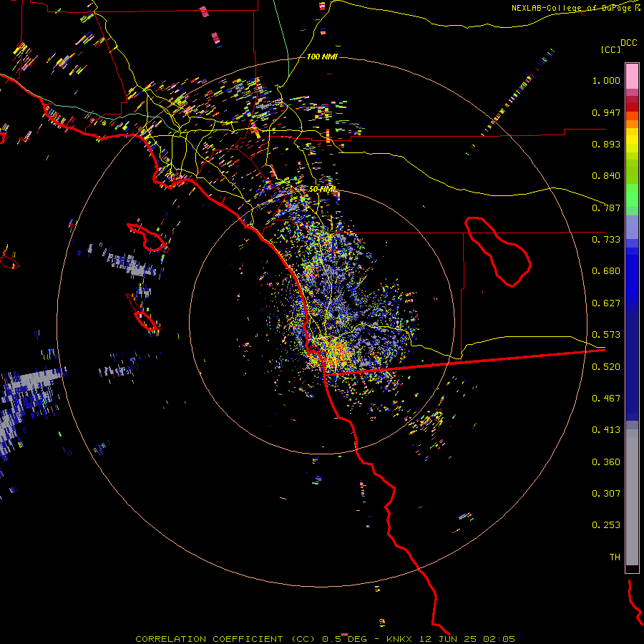This screenshot has width=644, height=644.
Task: Click the DCC label above the color scale
Action: pyautogui.click(x=628, y=42)
